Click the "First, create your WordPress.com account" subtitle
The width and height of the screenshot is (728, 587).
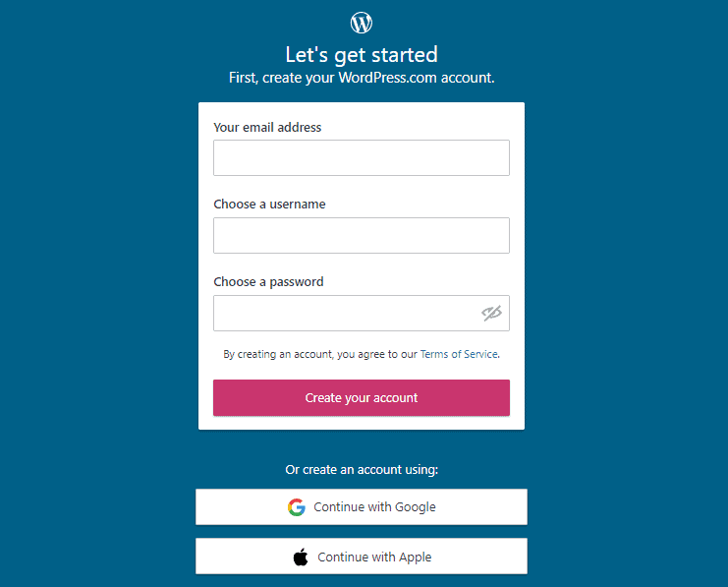(x=362, y=77)
